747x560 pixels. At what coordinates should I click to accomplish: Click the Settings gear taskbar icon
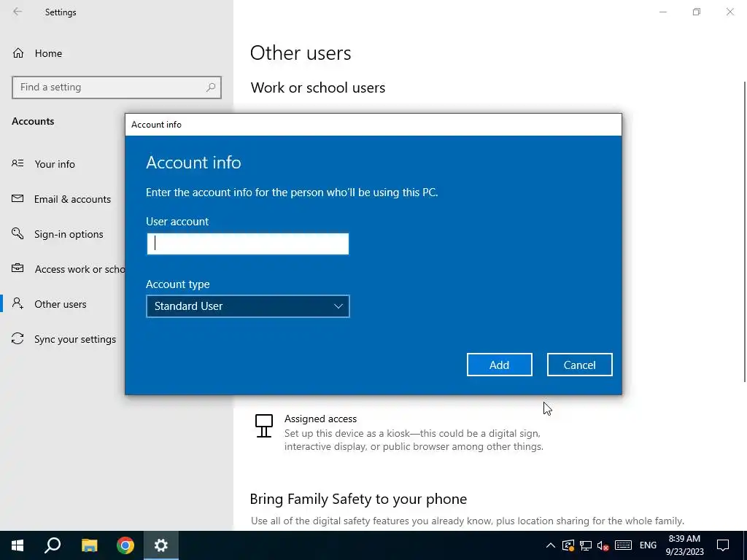(161, 545)
